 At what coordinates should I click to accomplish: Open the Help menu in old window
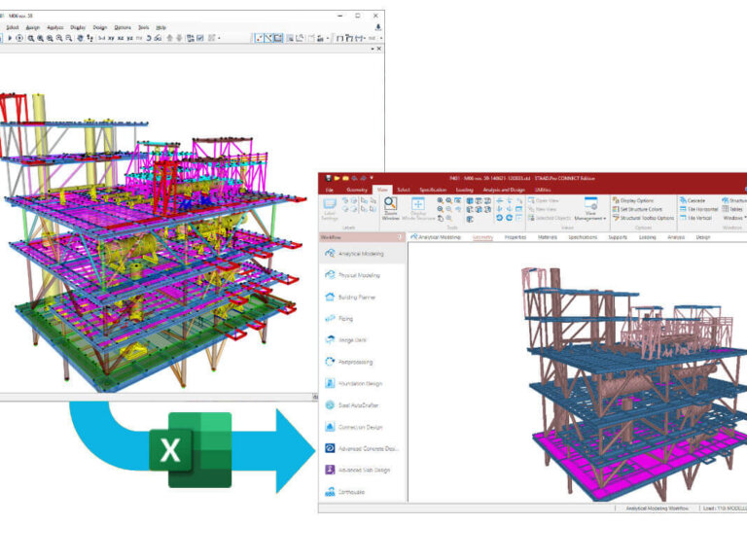(x=161, y=27)
